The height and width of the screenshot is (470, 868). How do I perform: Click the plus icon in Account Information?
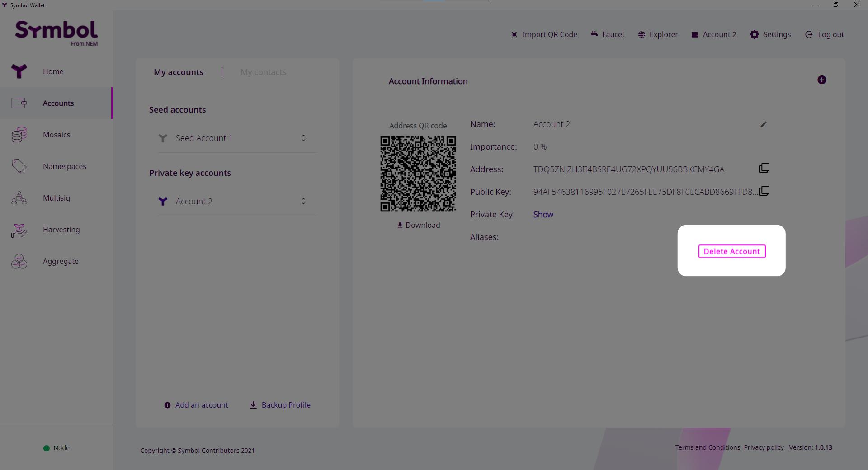pyautogui.click(x=821, y=80)
